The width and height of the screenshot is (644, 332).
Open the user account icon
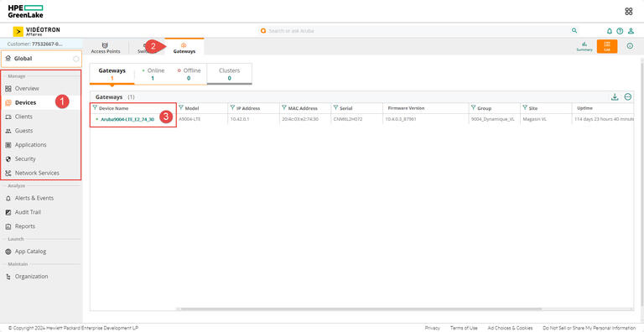[x=631, y=31]
